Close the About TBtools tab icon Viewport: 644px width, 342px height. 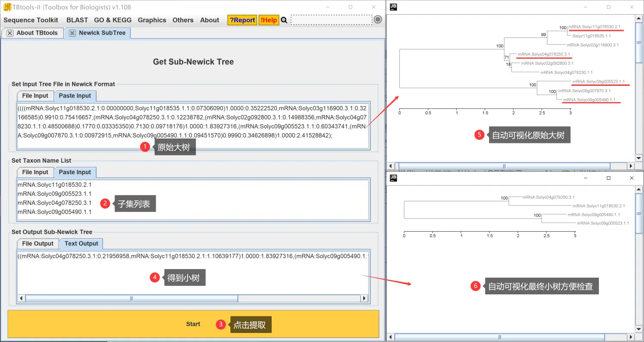(9, 33)
